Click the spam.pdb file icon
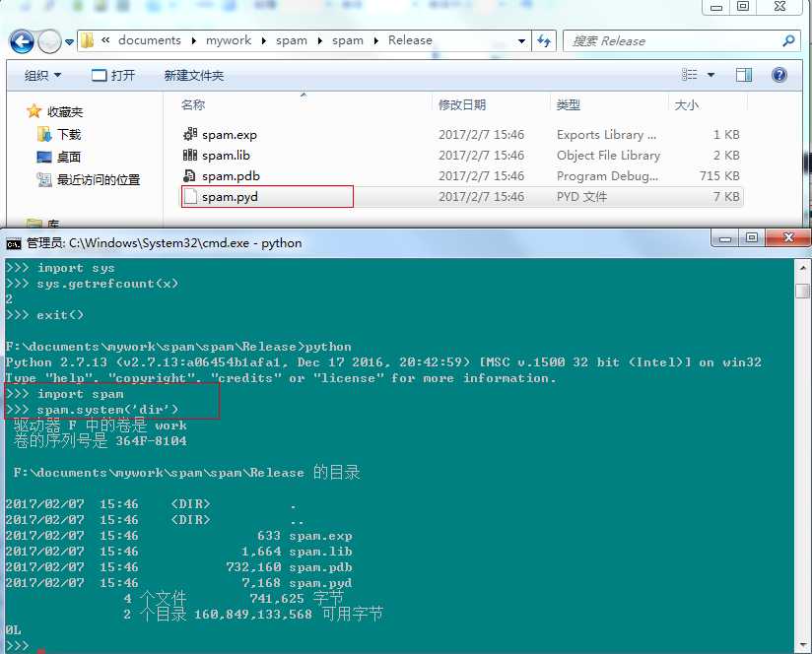Viewport: 812px width, 654px height. coord(190,175)
